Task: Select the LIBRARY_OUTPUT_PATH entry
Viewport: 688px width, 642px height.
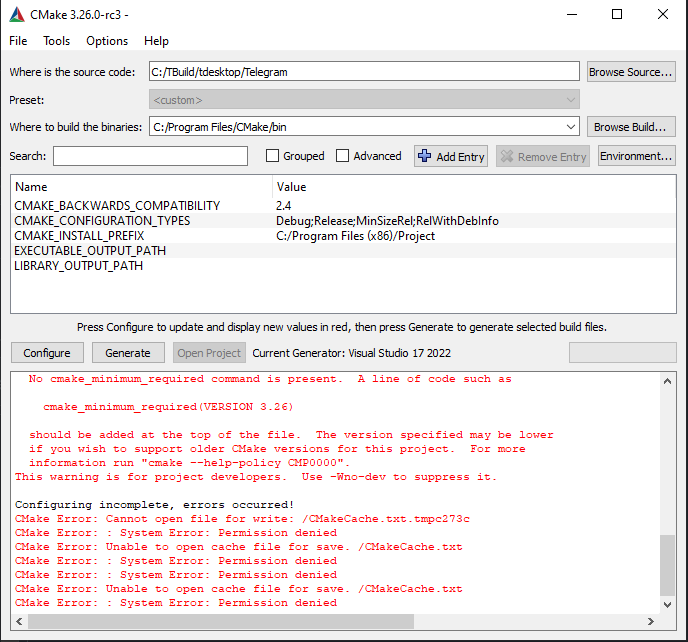Action: (79, 265)
